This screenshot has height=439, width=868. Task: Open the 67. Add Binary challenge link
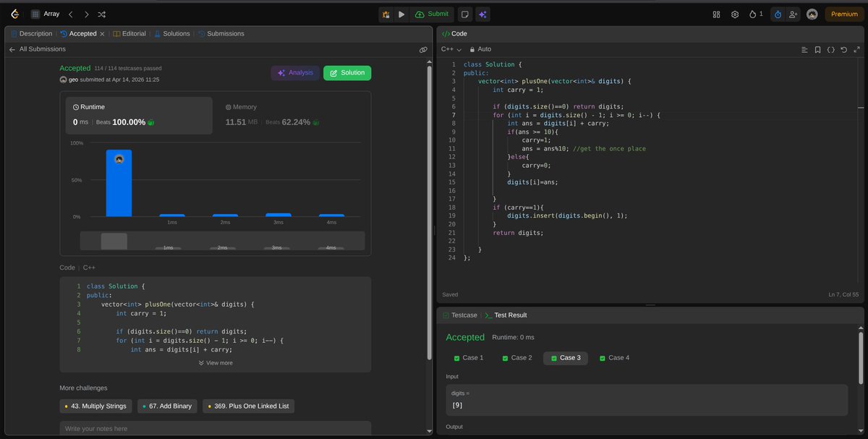[167, 406]
